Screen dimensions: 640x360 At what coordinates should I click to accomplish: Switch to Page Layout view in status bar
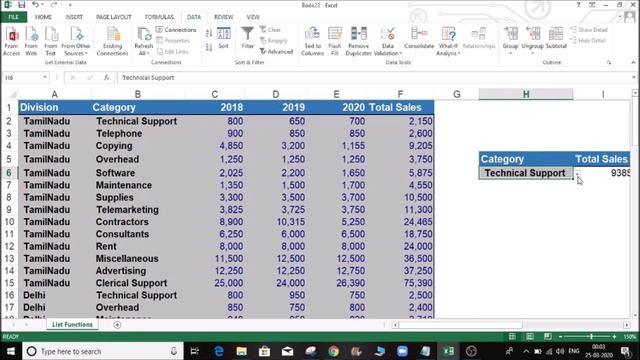click(x=530, y=337)
